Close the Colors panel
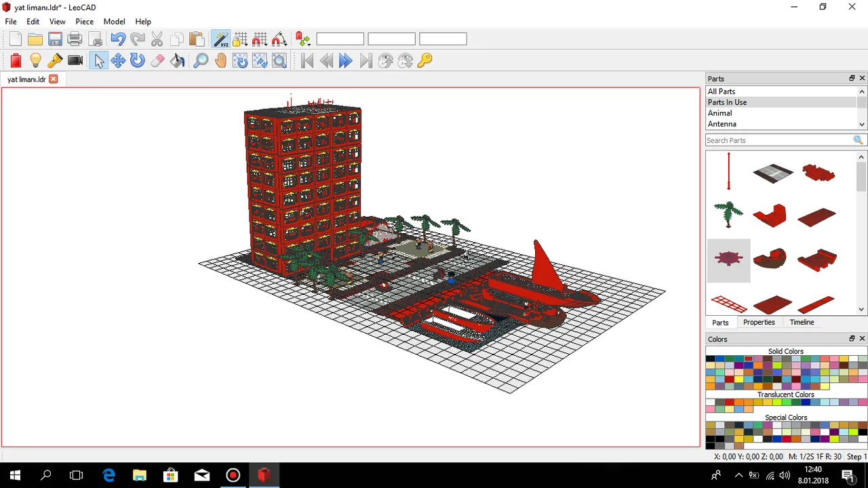The width and height of the screenshot is (868, 488). pyautogui.click(x=863, y=339)
